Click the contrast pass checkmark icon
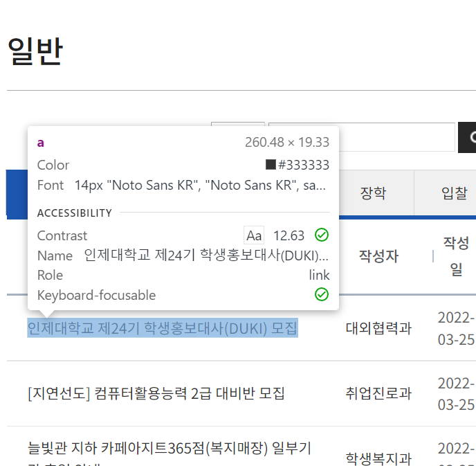Screen dimensions: 476x466 322,235
